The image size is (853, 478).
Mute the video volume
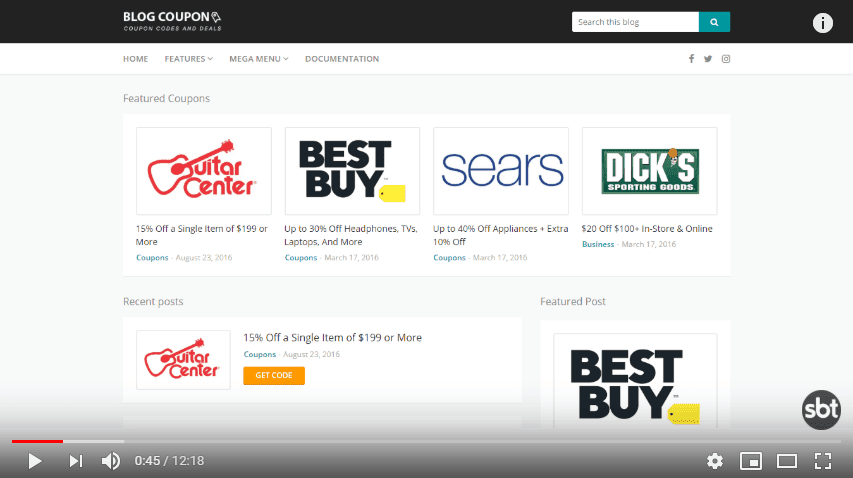pyautogui.click(x=111, y=461)
